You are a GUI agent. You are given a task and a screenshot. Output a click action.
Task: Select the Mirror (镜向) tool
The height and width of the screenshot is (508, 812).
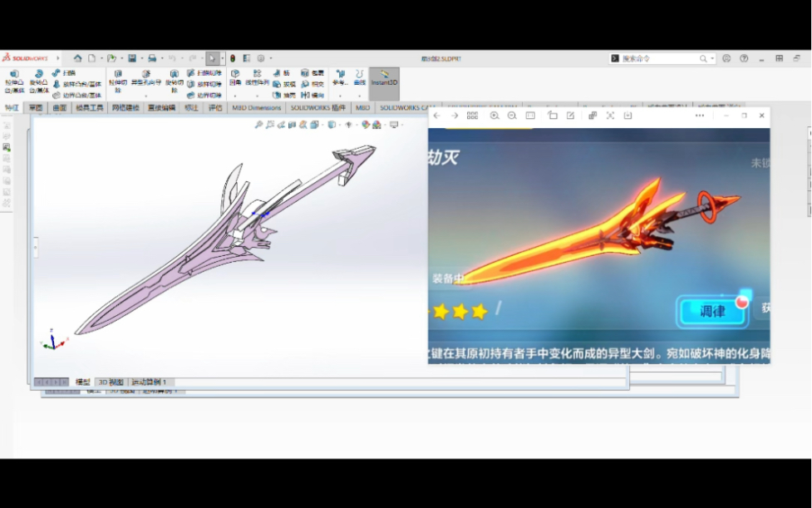[312, 96]
